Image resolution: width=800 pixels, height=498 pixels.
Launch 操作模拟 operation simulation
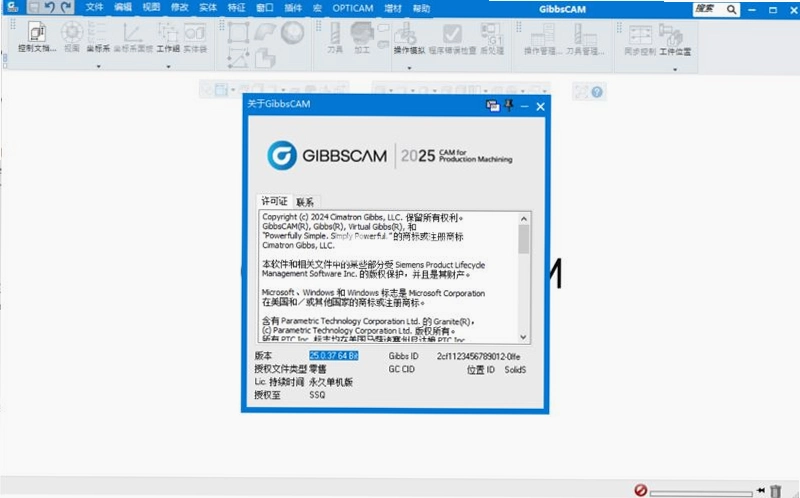click(x=409, y=38)
